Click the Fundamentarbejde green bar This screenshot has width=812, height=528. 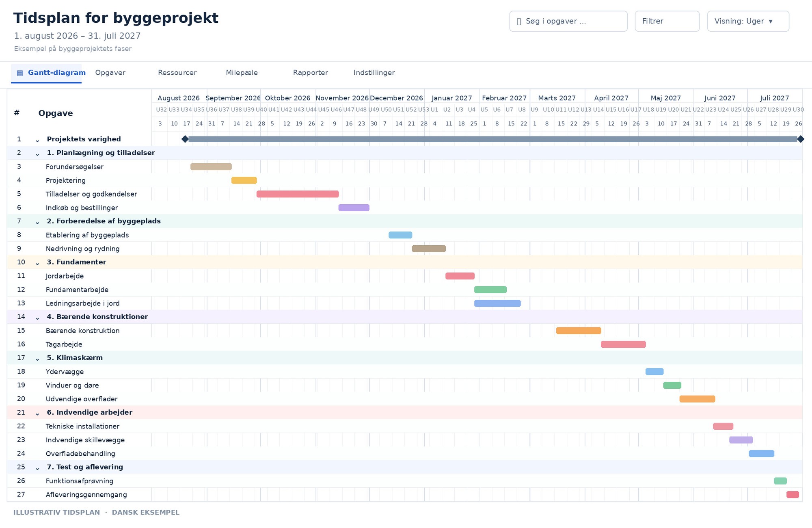click(490, 290)
